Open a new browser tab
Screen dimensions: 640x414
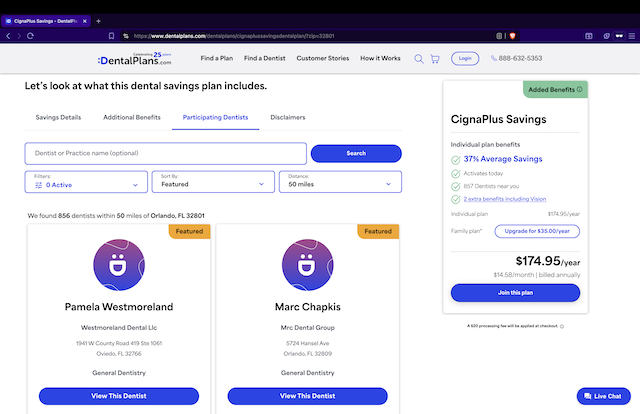coord(98,21)
